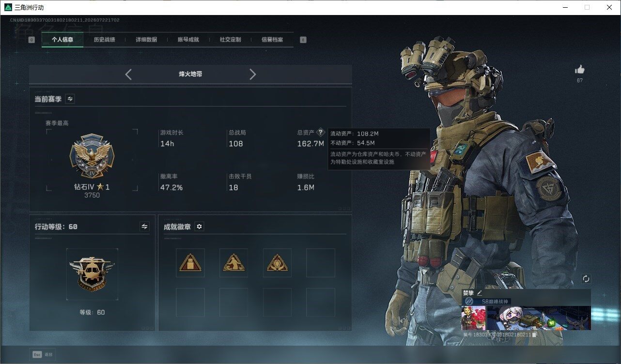The image size is (621, 364).
Task: Click the rank score 3750
Action: pos(92,195)
